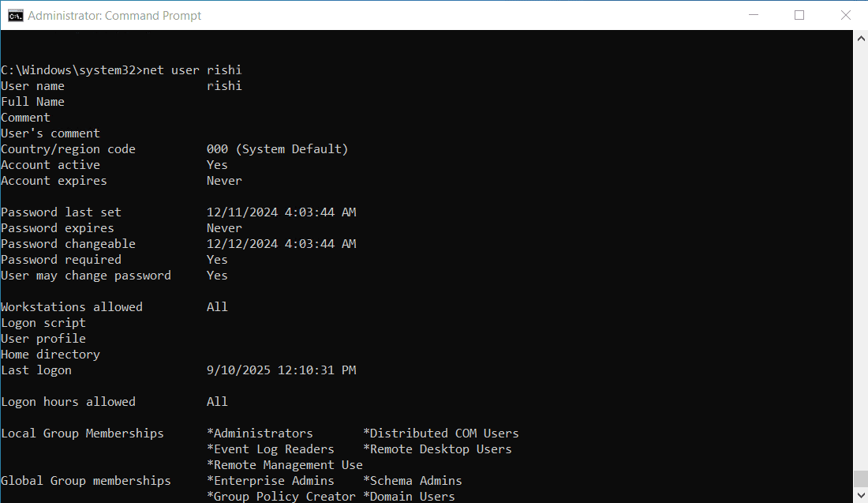Click the title text Administrator: Command Prompt

click(x=113, y=15)
